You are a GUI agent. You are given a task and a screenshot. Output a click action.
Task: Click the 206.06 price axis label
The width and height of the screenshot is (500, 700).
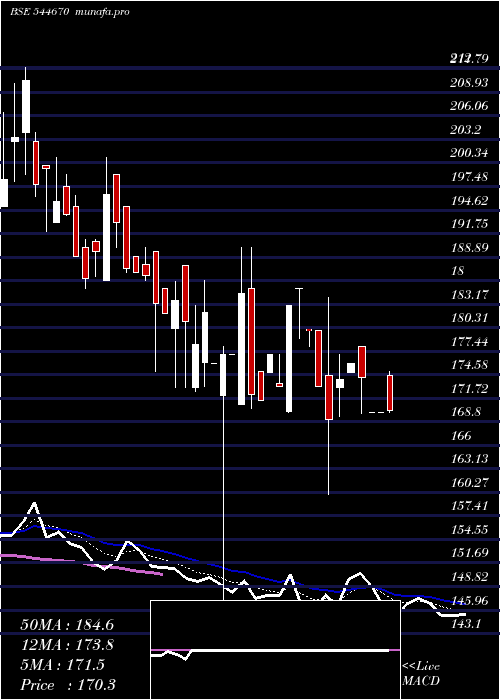(469, 106)
